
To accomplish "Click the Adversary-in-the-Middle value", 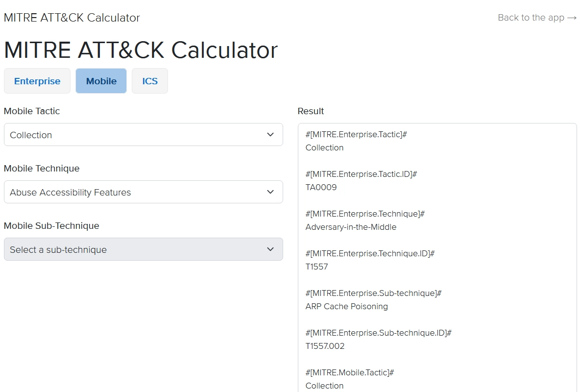I will 351,227.
